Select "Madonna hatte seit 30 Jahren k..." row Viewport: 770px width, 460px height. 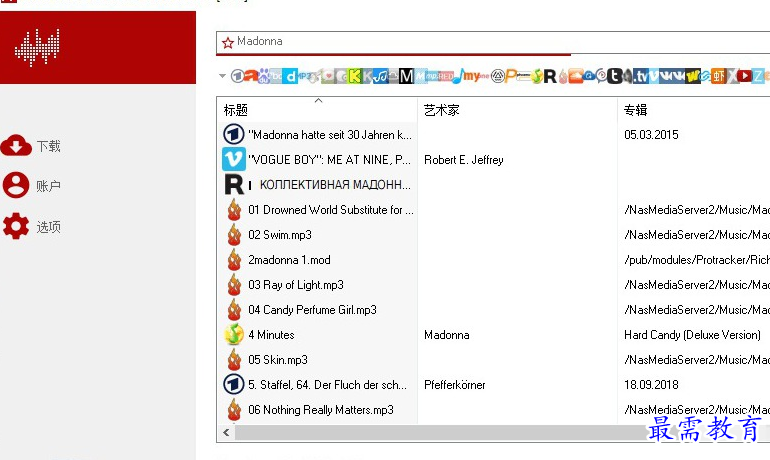330,135
